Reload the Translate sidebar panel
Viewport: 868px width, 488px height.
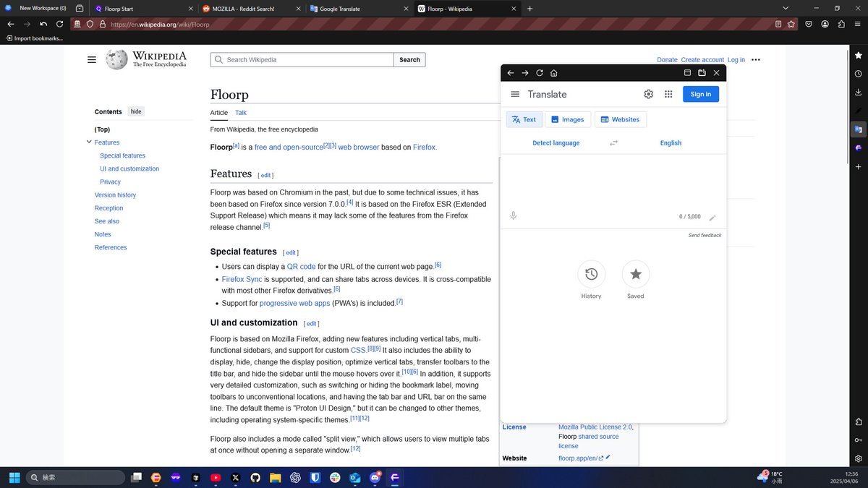click(x=540, y=73)
